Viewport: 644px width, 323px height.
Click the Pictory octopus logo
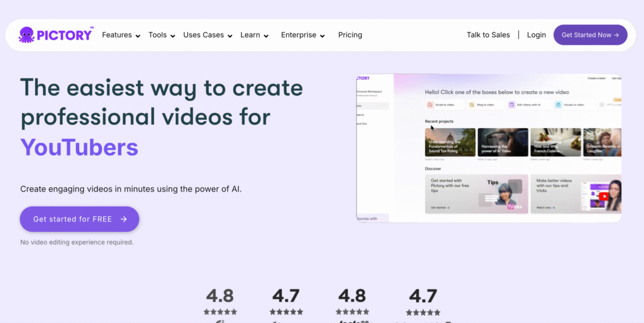(27, 35)
